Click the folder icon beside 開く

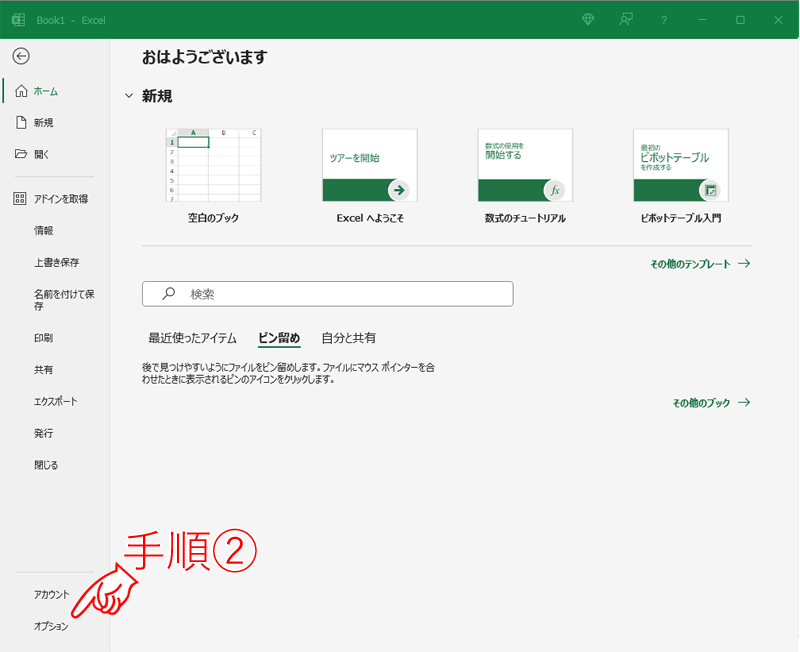(21, 154)
